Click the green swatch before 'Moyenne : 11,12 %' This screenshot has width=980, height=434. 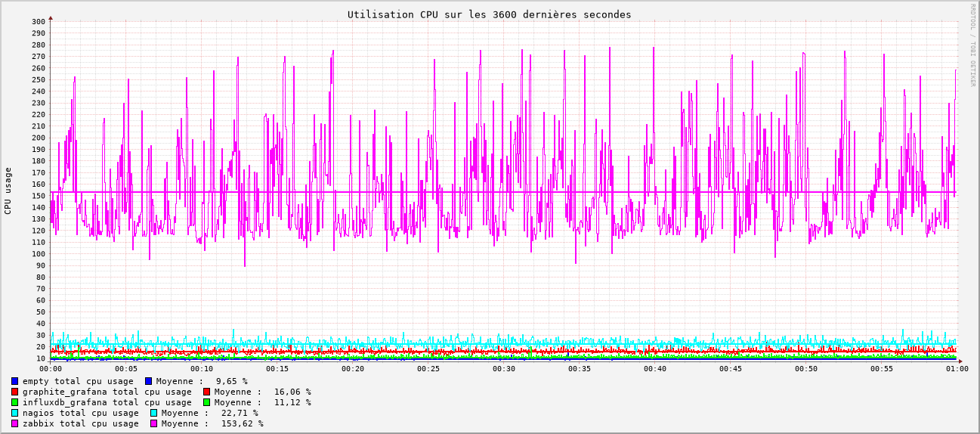coord(206,402)
